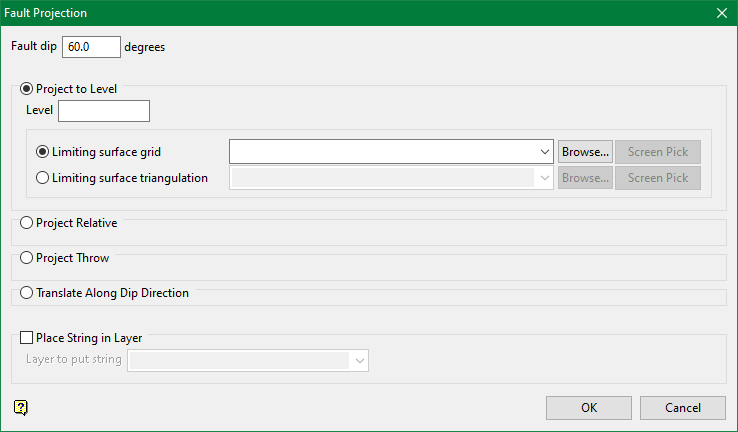
Task: Select the Project to Level option
Action: click(26, 89)
